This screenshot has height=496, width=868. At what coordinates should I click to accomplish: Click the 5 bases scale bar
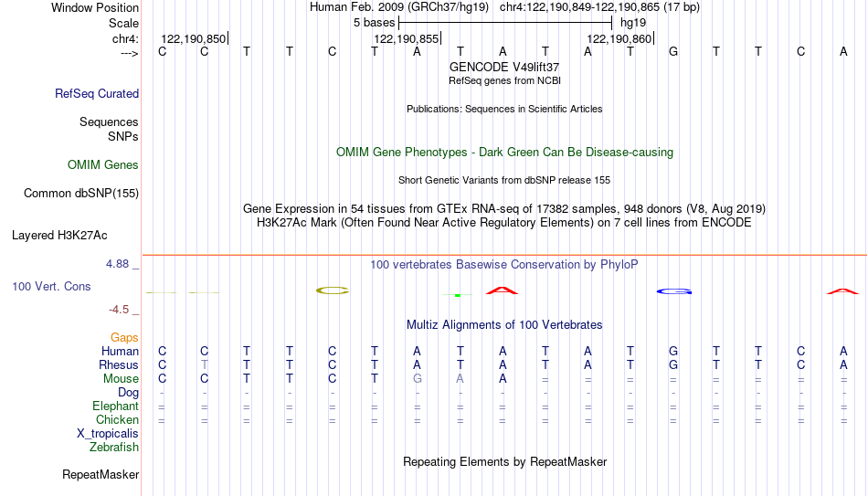505,23
